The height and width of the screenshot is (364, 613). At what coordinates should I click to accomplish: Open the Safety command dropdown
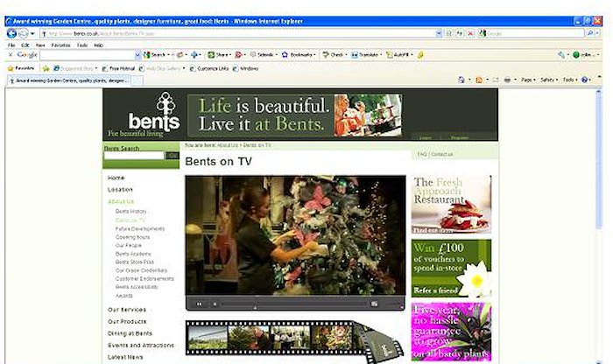pos(549,80)
